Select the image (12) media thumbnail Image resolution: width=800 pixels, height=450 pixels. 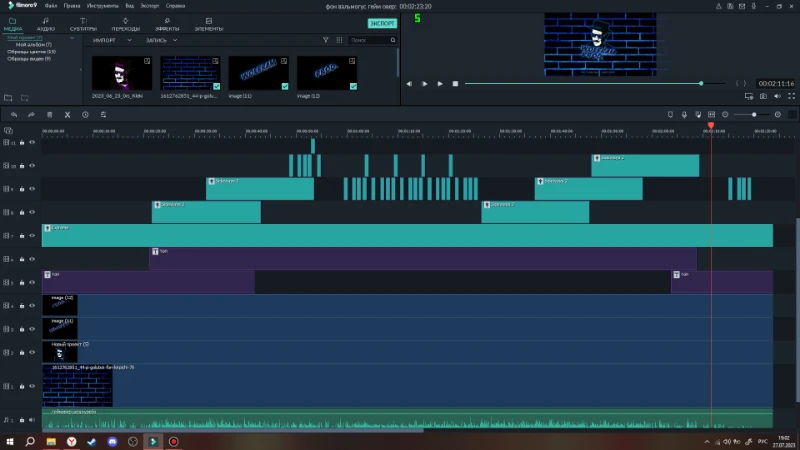tap(327, 73)
